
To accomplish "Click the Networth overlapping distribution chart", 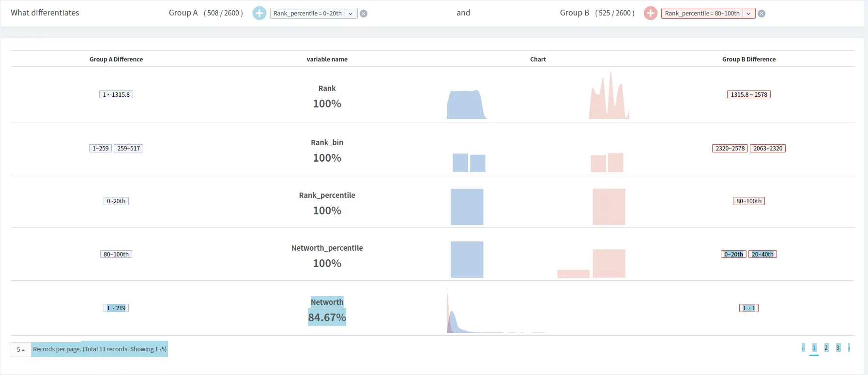I will click(496, 310).
